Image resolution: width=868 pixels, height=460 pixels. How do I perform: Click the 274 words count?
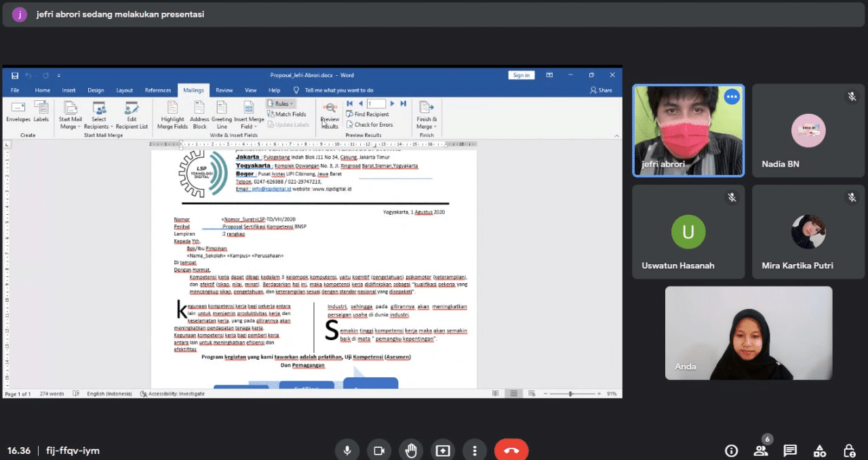52,394
